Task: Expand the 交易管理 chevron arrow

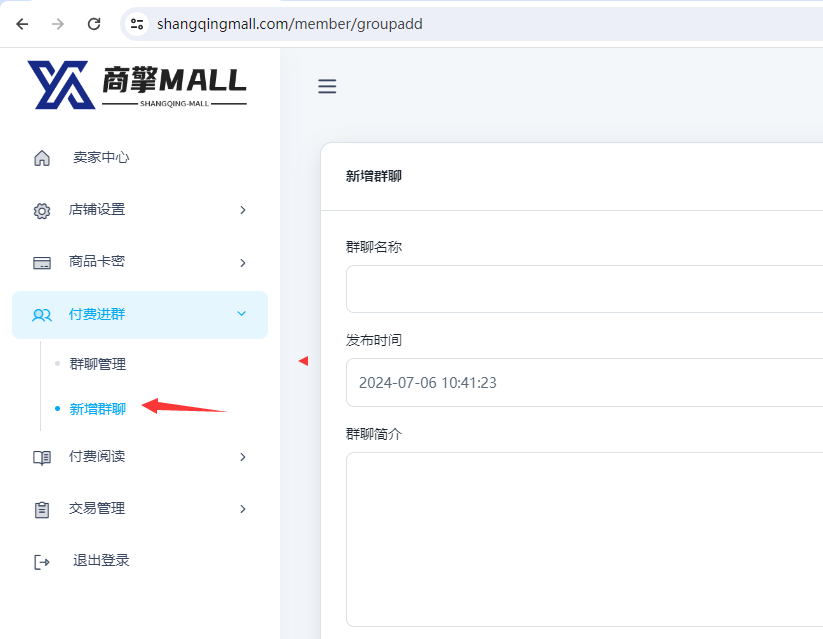Action: [242, 509]
